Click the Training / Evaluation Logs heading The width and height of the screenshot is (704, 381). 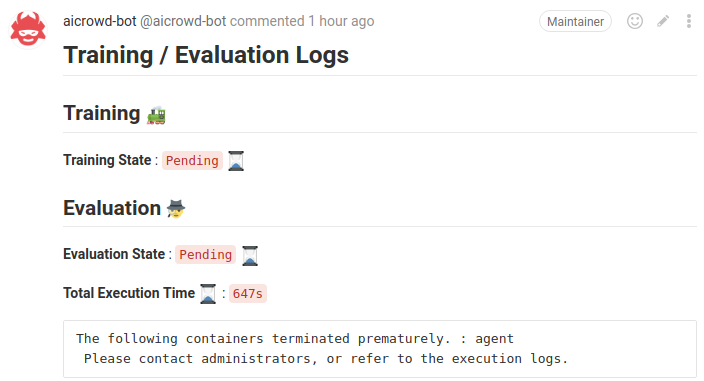(x=206, y=55)
